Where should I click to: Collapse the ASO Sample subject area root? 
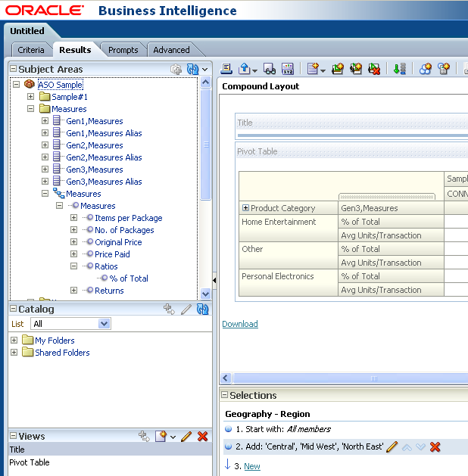tap(17, 84)
